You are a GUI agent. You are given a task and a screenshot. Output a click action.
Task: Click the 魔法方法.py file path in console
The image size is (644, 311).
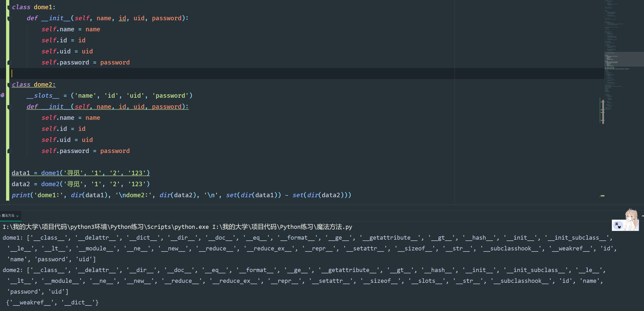[x=282, y=227]
